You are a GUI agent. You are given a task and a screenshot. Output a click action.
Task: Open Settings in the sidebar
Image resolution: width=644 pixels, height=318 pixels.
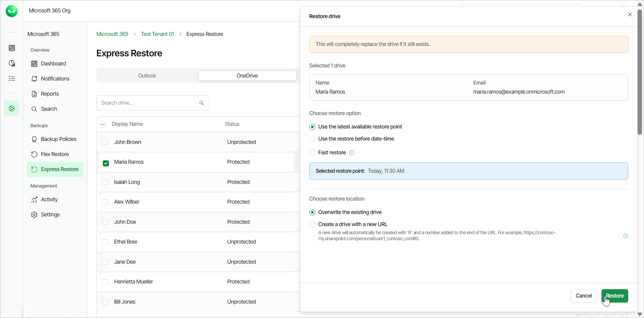tap(55, 215)
